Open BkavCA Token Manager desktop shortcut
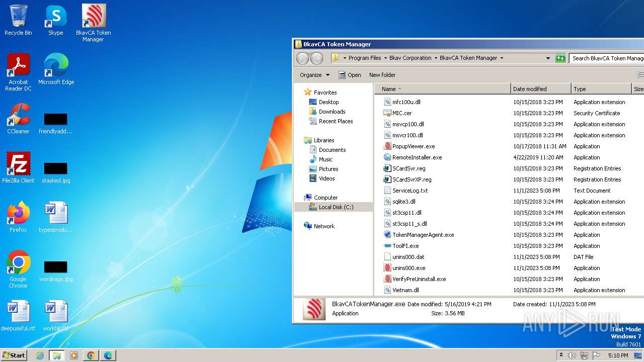 click(x=93, y=23)
